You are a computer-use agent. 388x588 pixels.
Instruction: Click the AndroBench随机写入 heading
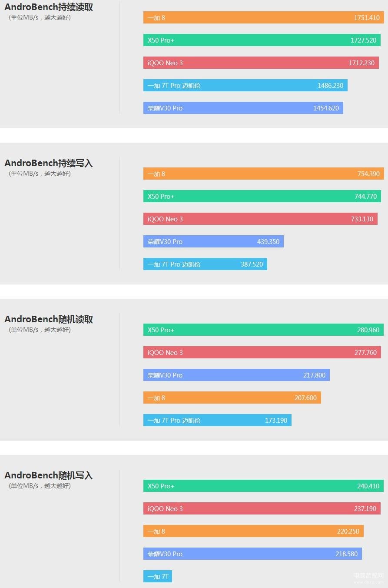[49, 476]
